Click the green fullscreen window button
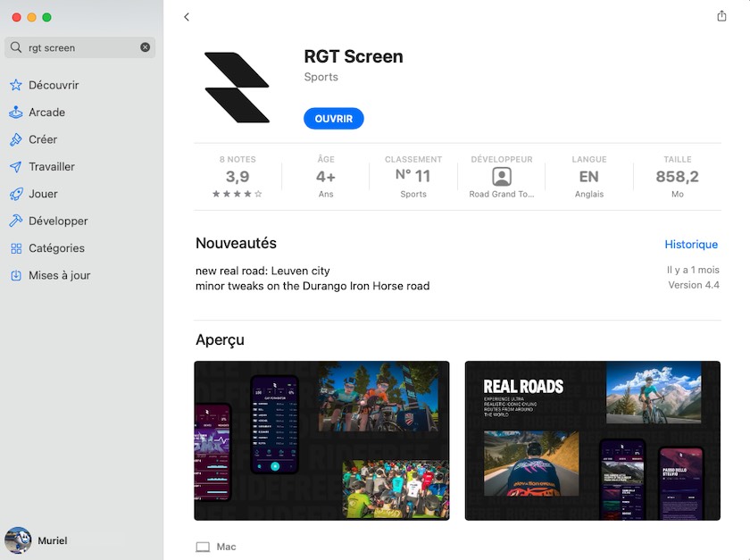 pos(46,17)
